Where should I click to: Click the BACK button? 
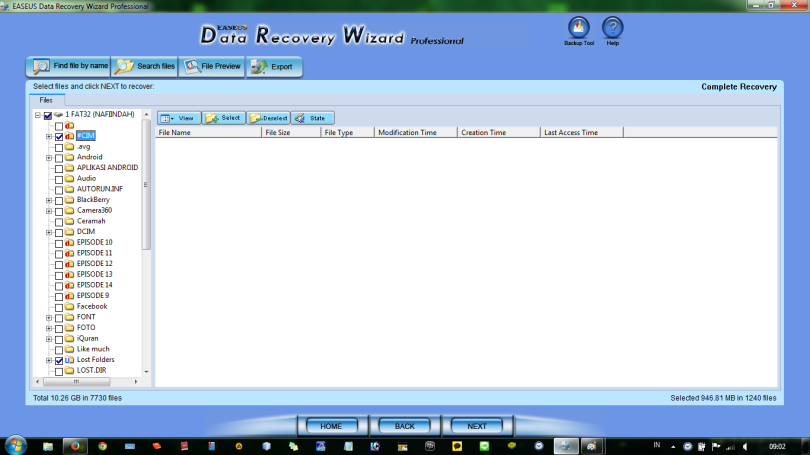tap(404, 426)
